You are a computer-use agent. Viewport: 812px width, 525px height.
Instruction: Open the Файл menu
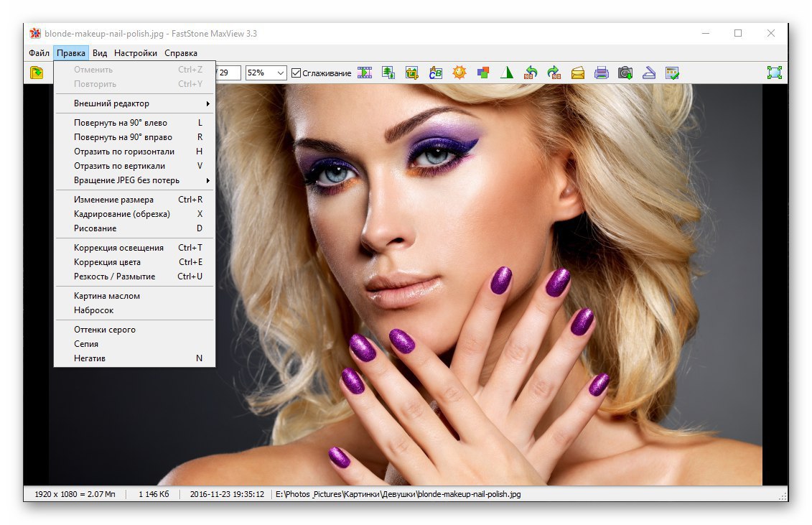pyautogui.click(x=39, y=53)
